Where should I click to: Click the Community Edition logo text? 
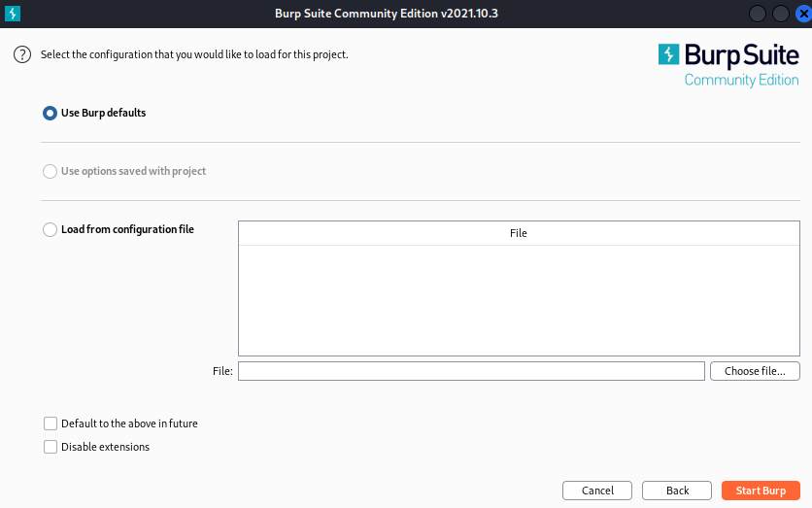click(x=741, y=80)
